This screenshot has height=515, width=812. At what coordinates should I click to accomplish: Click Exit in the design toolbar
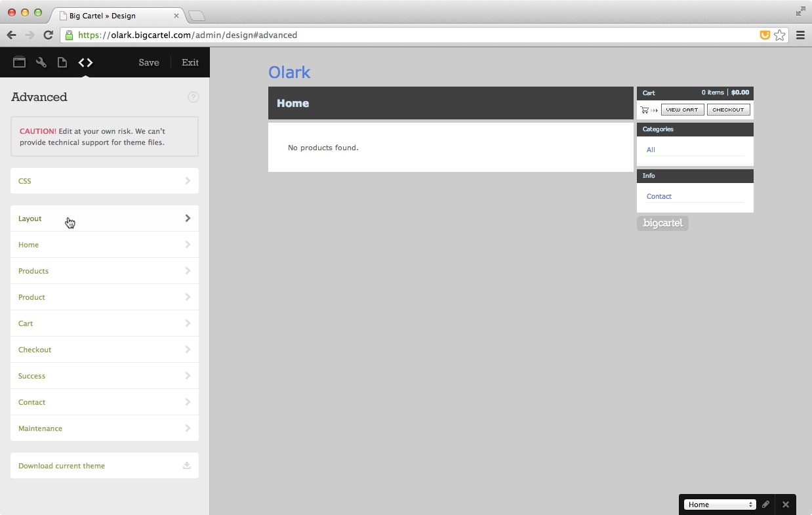point(190,62)
